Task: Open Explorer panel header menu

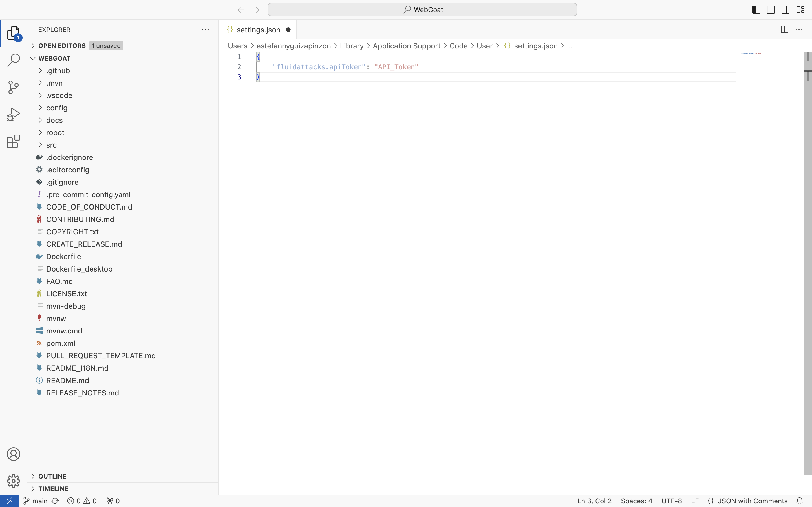Action: 205,29
